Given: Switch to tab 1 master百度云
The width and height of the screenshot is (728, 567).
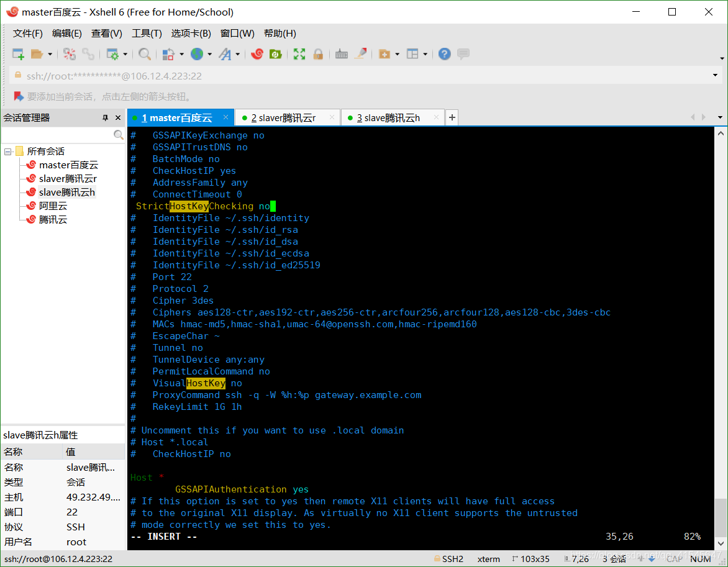Looking at the screenshot, I should 176,118.
